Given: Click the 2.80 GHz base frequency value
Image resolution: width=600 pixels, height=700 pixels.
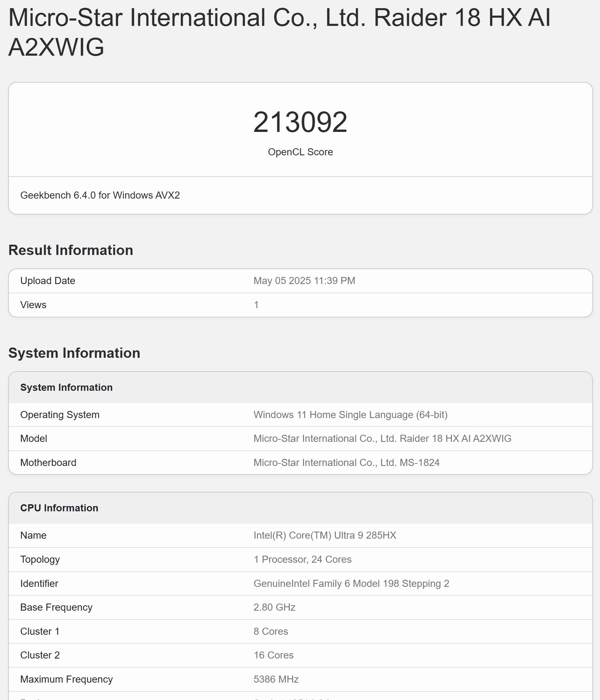Looking at the screenshot, I should click(274, 607).
